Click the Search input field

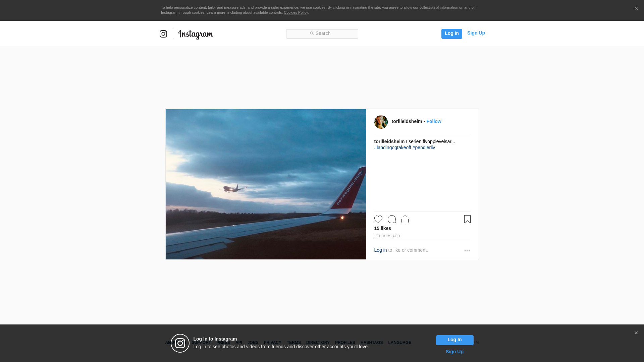[x=322, y=34]
